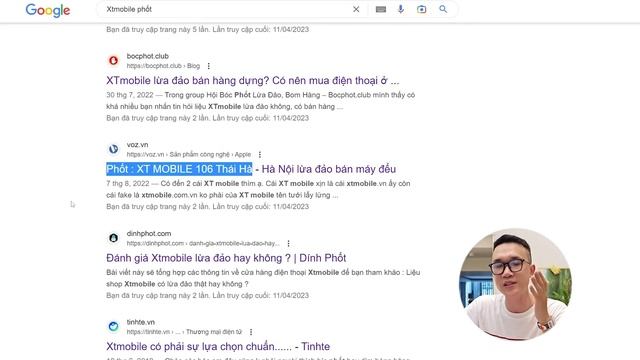The width and height of the screenshot is (640, 360).
Task: Click the voz.vn › Sản phẩm công nghệ › Apple breadcrumb
Action: tap(189, 154)
